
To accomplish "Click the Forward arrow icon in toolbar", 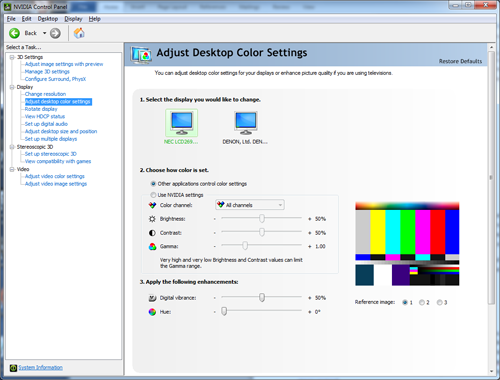I will (55, 33).
